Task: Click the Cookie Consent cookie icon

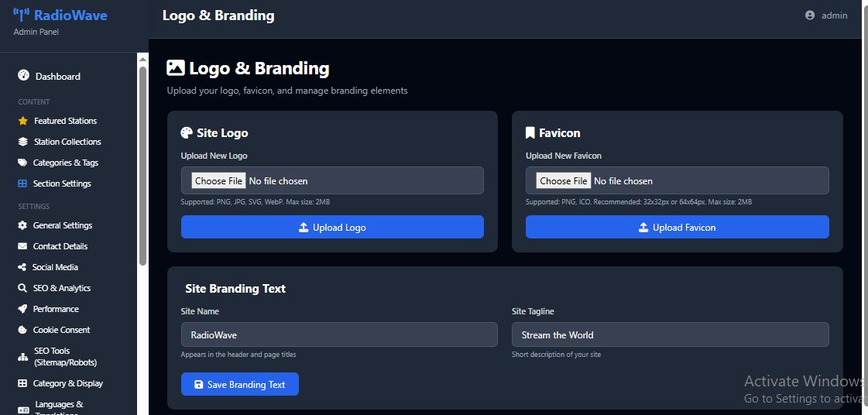Action: click(x=22, y=330)
